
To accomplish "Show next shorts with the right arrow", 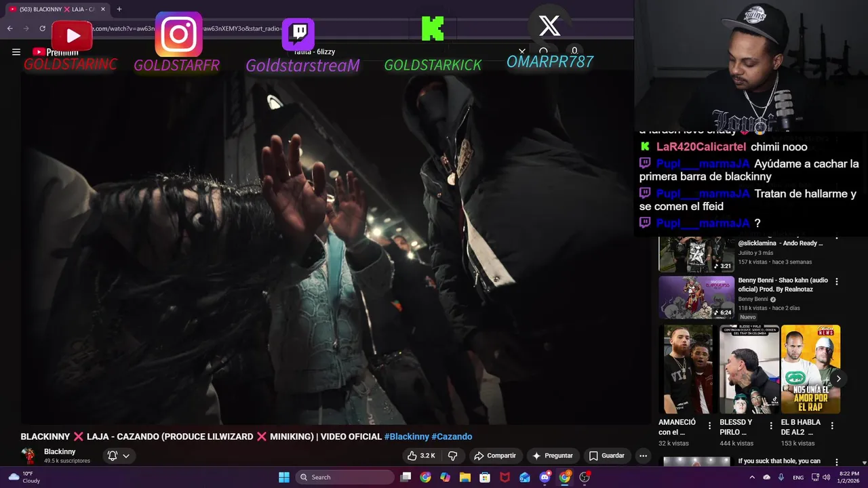I will coord(838,379).
